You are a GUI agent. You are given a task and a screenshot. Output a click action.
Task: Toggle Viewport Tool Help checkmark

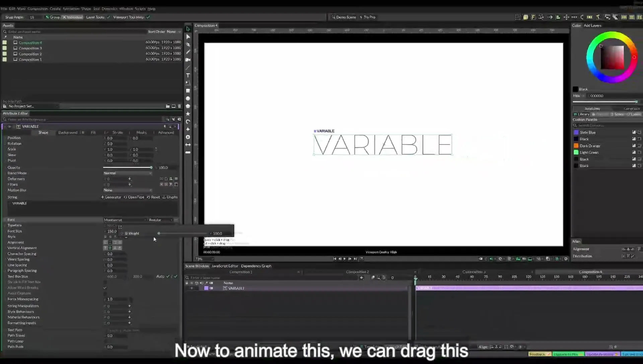point(148,17)
